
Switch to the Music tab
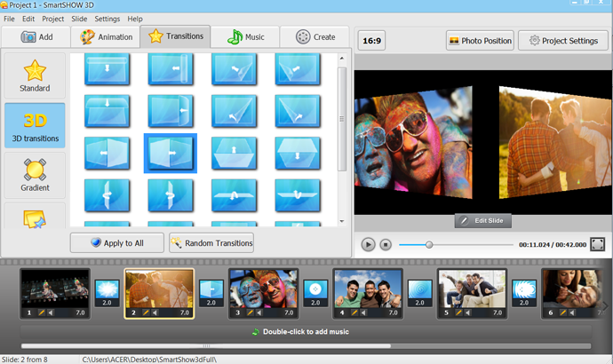tap(245, 37)
